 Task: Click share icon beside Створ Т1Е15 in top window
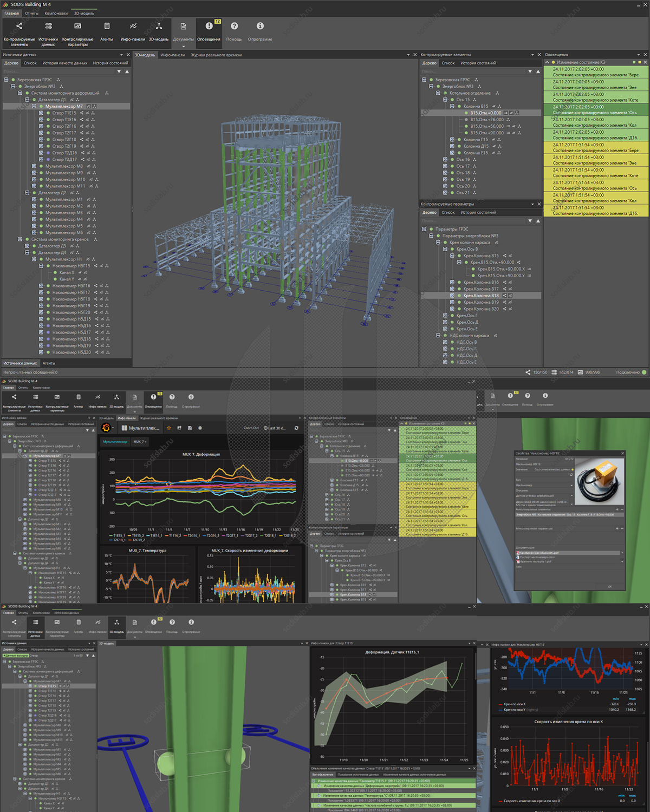[82, 113]
